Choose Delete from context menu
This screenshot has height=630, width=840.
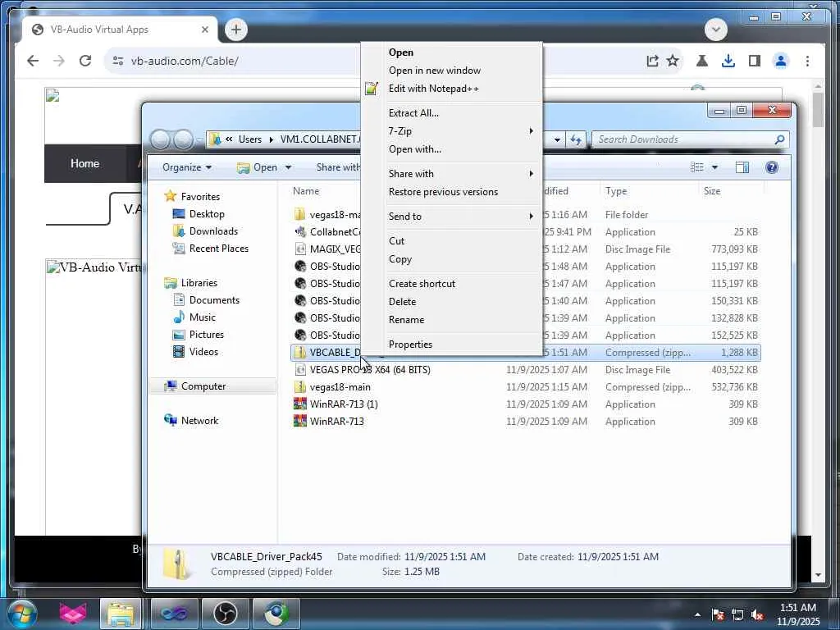(x=402, y=302)
